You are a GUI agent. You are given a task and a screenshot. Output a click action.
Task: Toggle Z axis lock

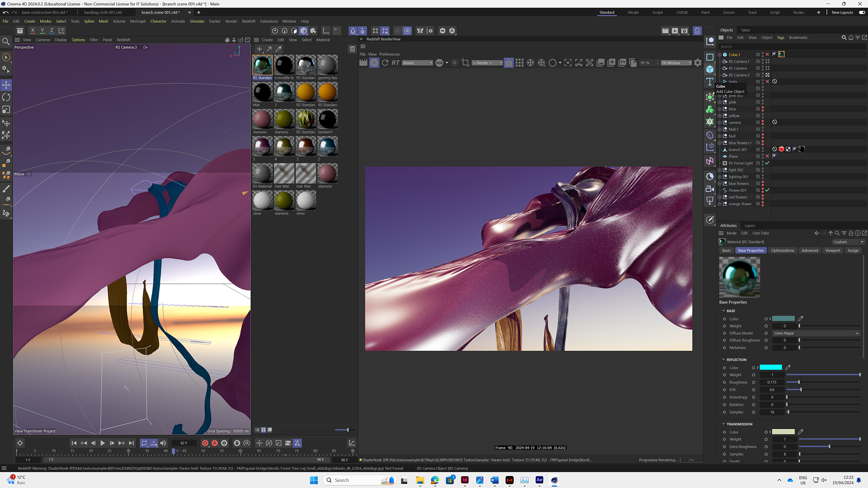(x=52, y=31)
